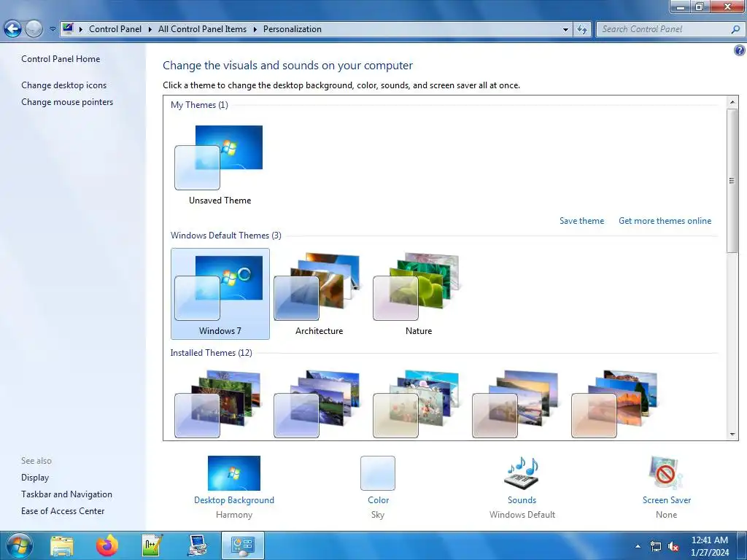Click the Back navigation arrow button
Image resolution: width=747 pixels, height=560 pixels.
[13, 29]
